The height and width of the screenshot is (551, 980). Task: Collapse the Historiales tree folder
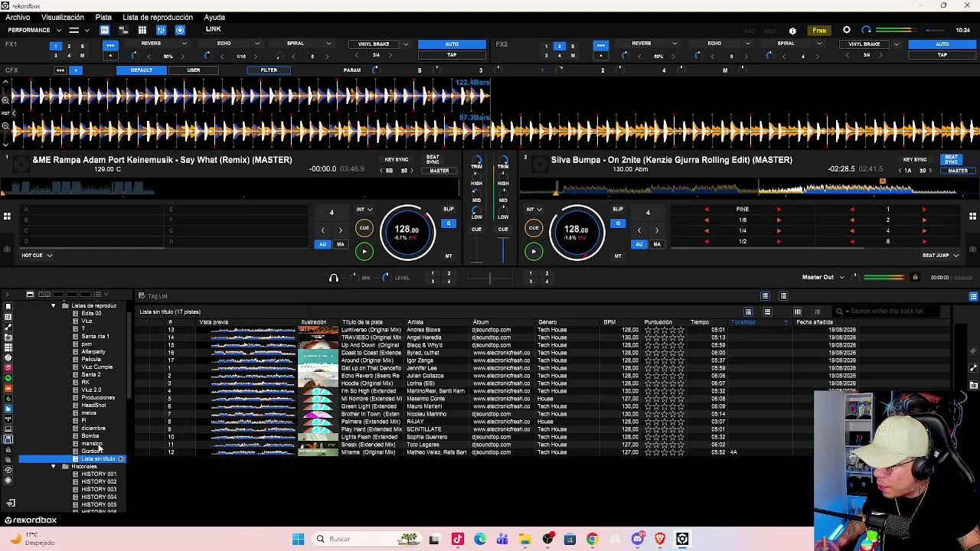(54, 467)
